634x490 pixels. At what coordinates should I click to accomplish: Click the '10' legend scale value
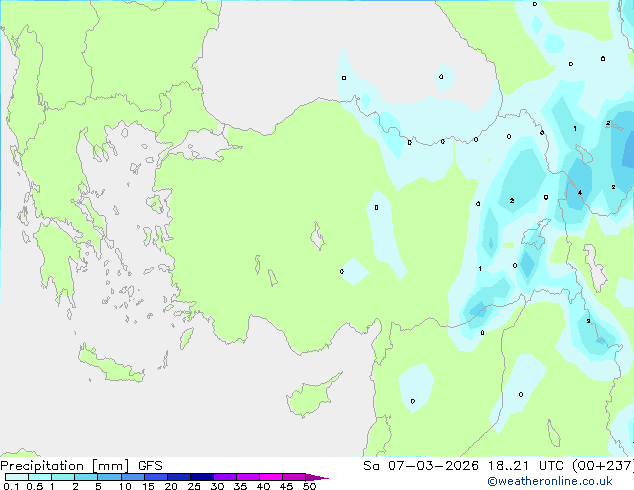[x=125, y=486]
